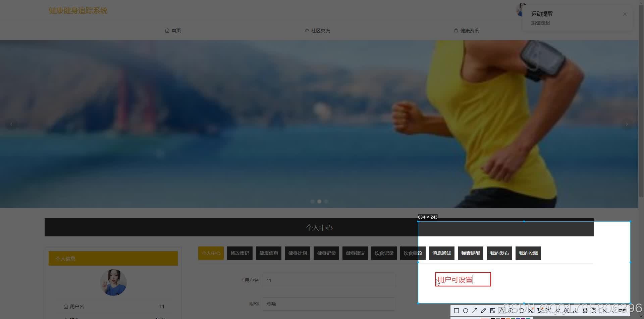This screenshot has height=319, width=644.
Task: Click the scissors icon in screenshot toolbar
Action: 531,311
